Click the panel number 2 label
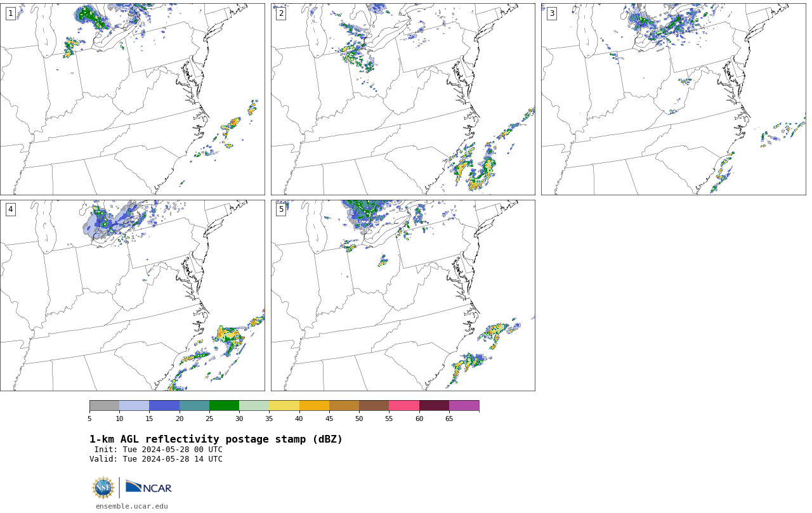 (x=281, y=13)
